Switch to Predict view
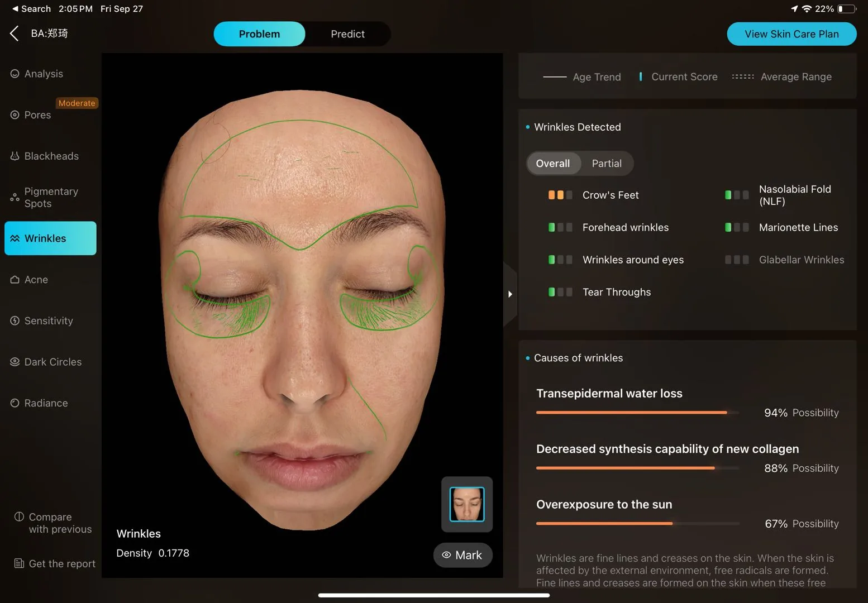 click(x=347, y=34)
